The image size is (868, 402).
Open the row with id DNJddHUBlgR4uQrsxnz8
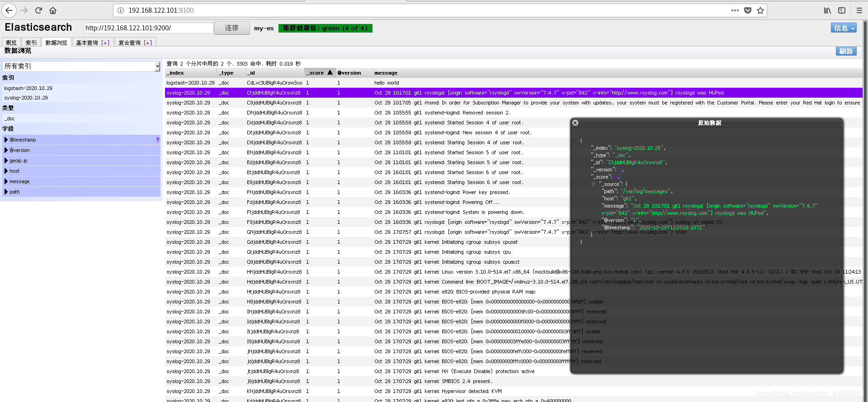pyautogui.click(x=514, y=113)
